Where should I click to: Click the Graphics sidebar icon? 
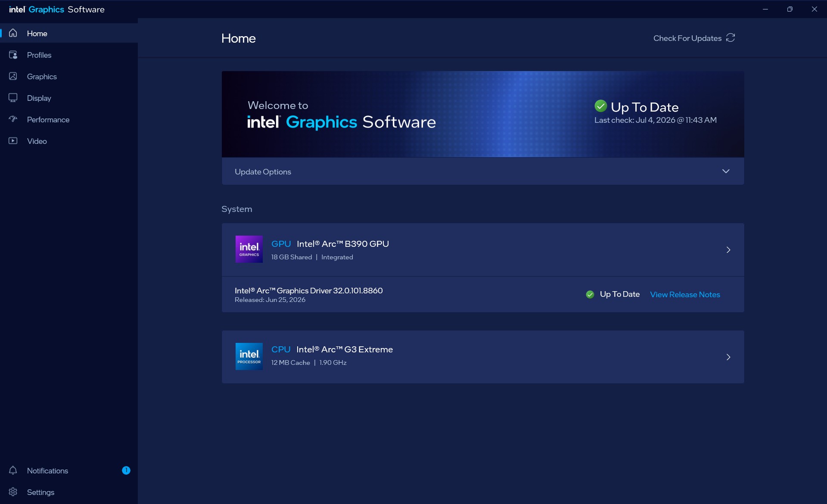13,76
